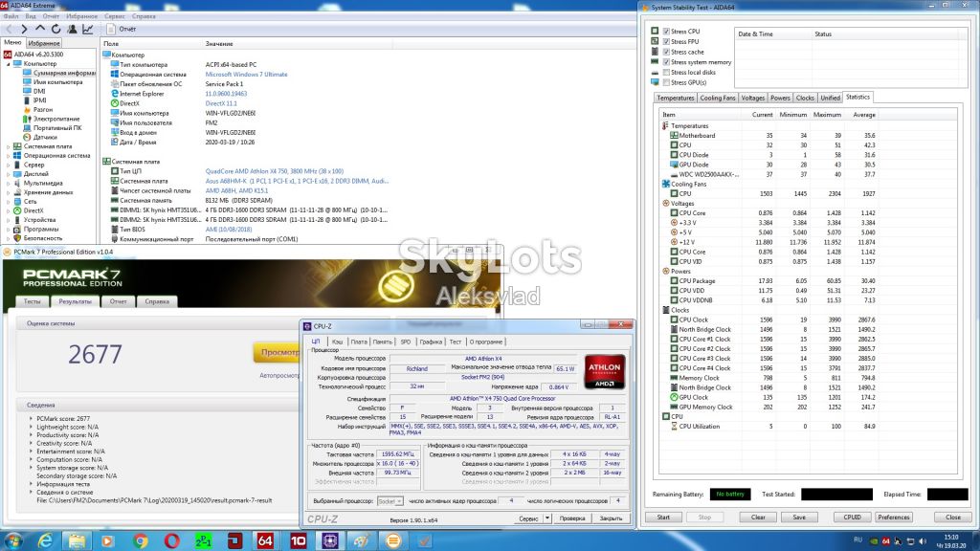This screenshot has height=551, width=980.
Task: Switch to the SPD tab in CPU-Z
Action: [x=406, y=342]
